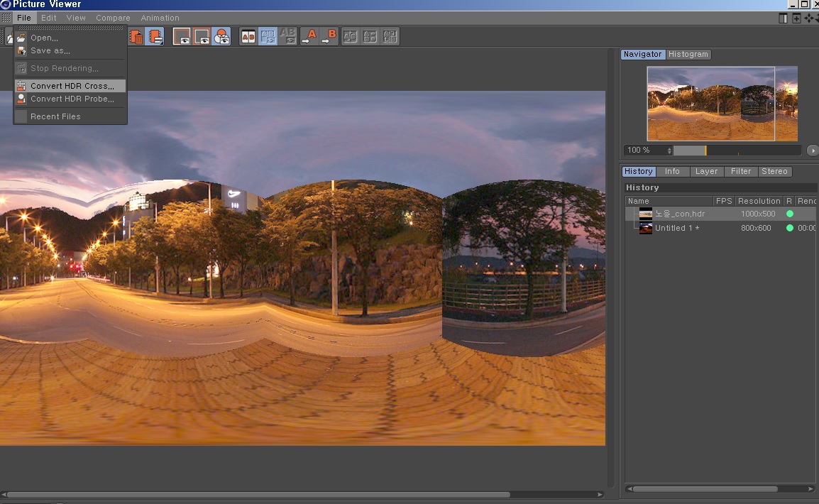
Task: Click the Set as B compare icon
Action: pyautogui.click(x=329, y=36)
